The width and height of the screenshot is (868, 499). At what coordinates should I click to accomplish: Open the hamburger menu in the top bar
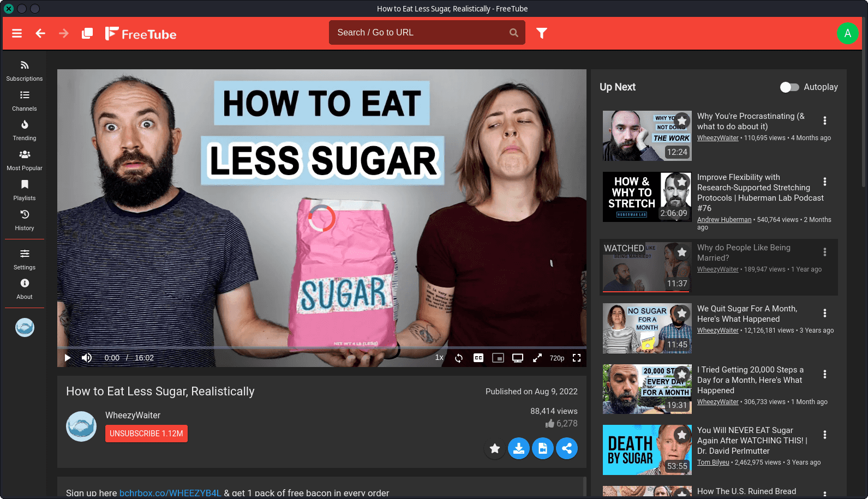tap(17, 33)
